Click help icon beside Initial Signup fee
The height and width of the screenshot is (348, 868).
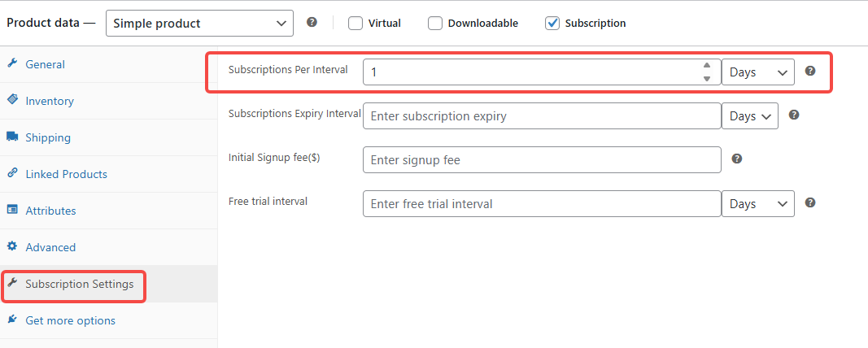tap(737, 159)
